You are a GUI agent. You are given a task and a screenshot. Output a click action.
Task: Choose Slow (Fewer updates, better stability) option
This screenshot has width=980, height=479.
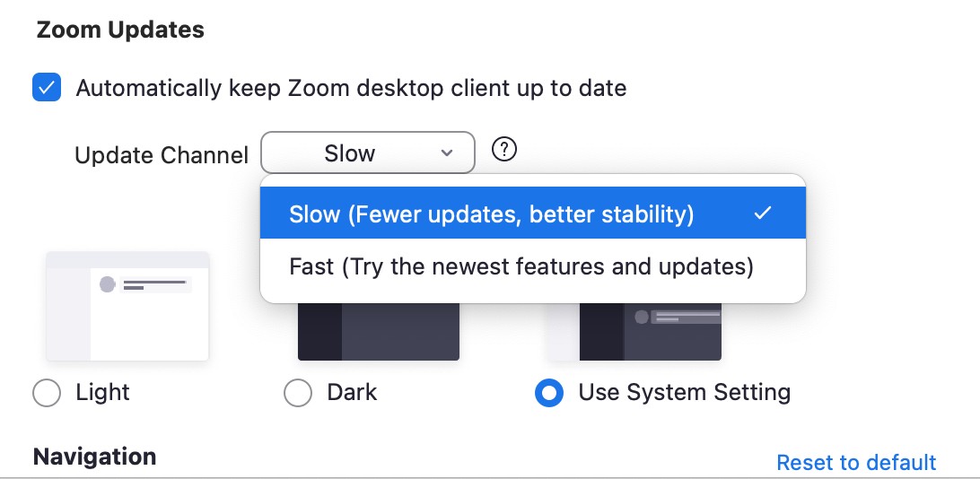pyautogui.click(x=532, y=213)
